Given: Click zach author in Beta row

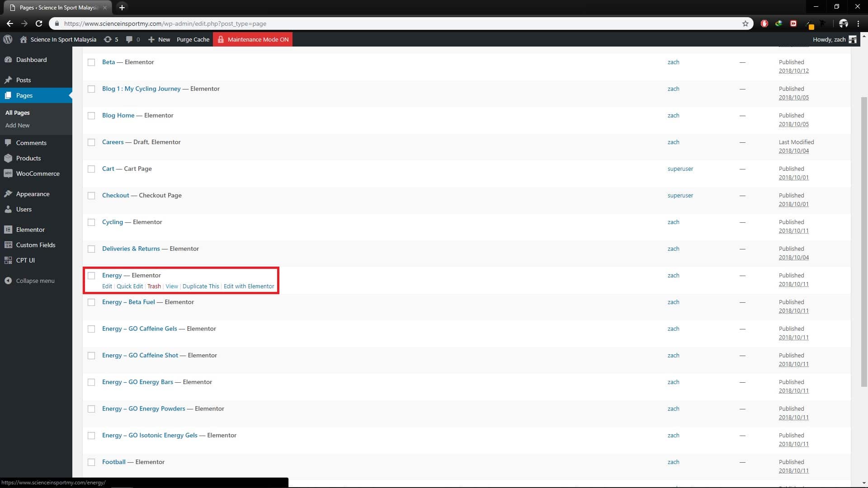Looking at the screenshot, I should pyautogui.click(x=673, y=62).
